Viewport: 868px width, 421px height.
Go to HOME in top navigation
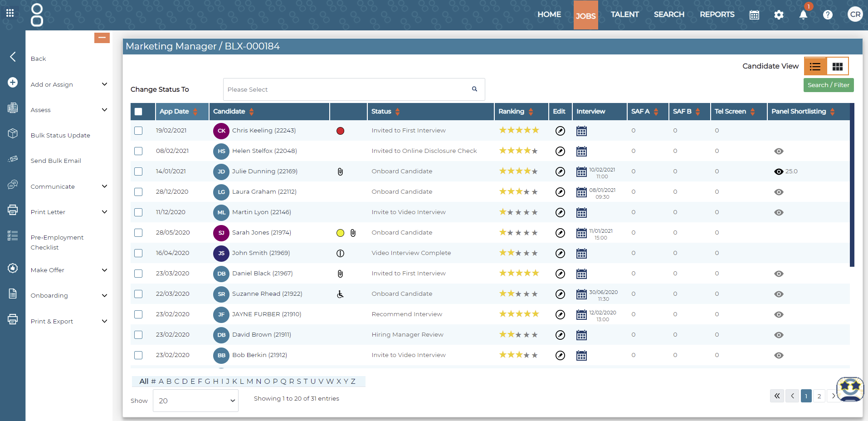[549, 15]
